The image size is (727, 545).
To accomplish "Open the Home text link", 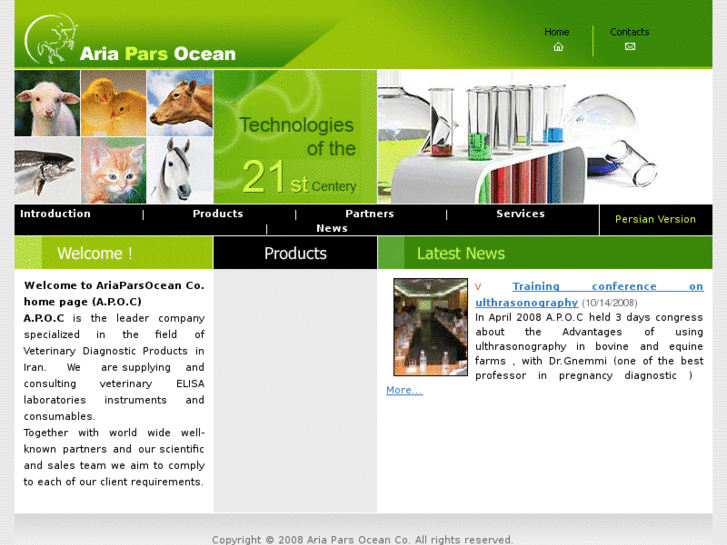I will pyautogui.click(x=556, y=32).
